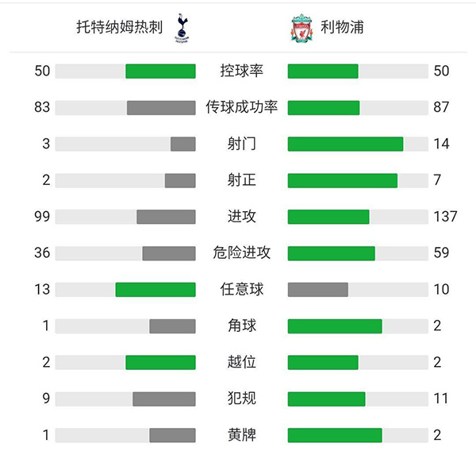The height and width of the screenshot is (451, 476).
Task: Click Tottenham's green 任意球 free kick bar
Action: tap(155, 289)
